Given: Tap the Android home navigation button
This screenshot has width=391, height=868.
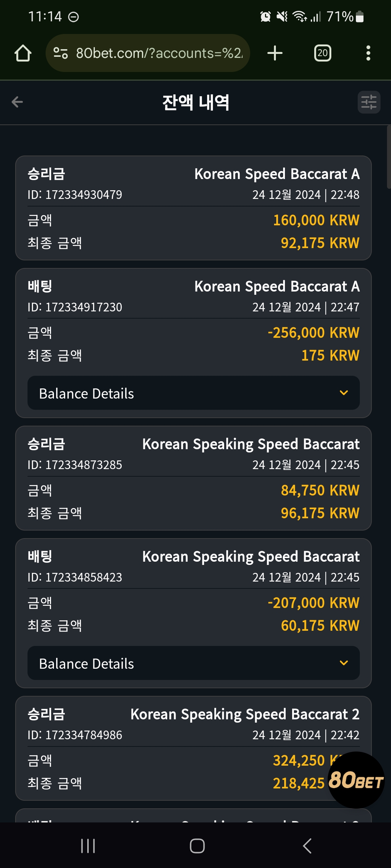Looking at the screenshot, I should coord(197,846).
